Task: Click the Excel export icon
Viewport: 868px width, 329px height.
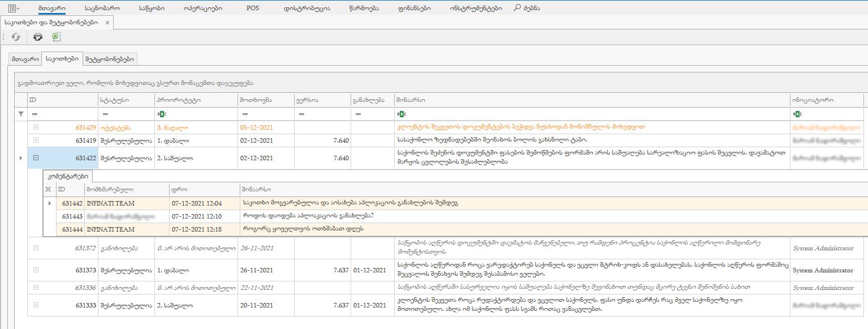Action: click(56, 37)
